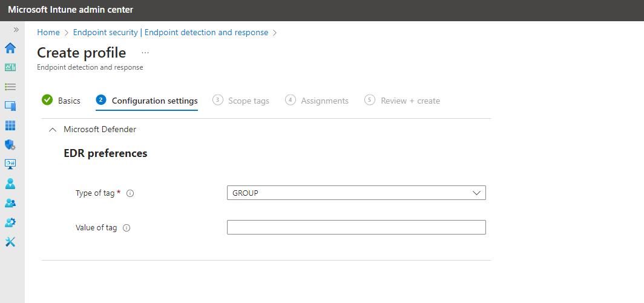Click the Endpoint detection and response subtitle
This screenshot has height=303, width=644.
[x=90, y=67]
